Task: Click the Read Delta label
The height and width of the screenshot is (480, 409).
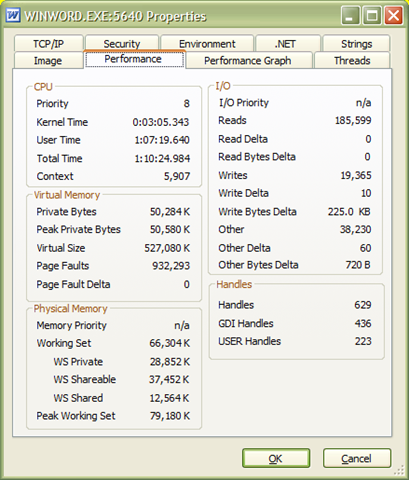Action: pyautogui.click(x=243, y=139)
